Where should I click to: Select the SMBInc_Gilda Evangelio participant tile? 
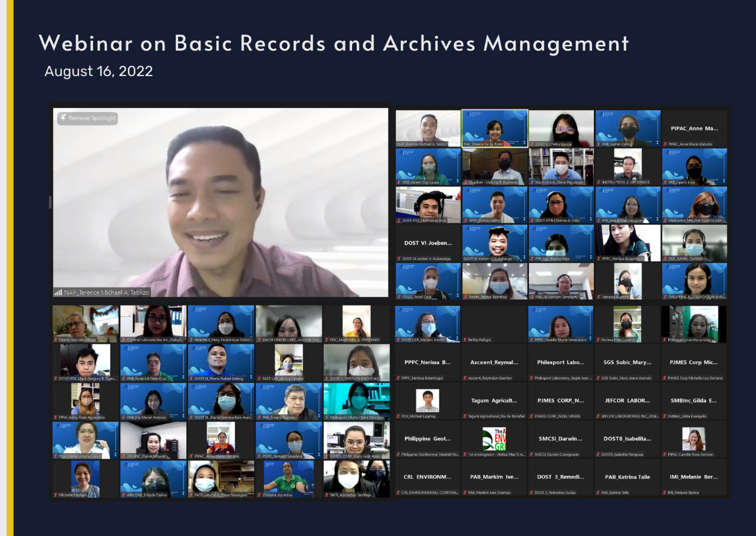(694, 401)
